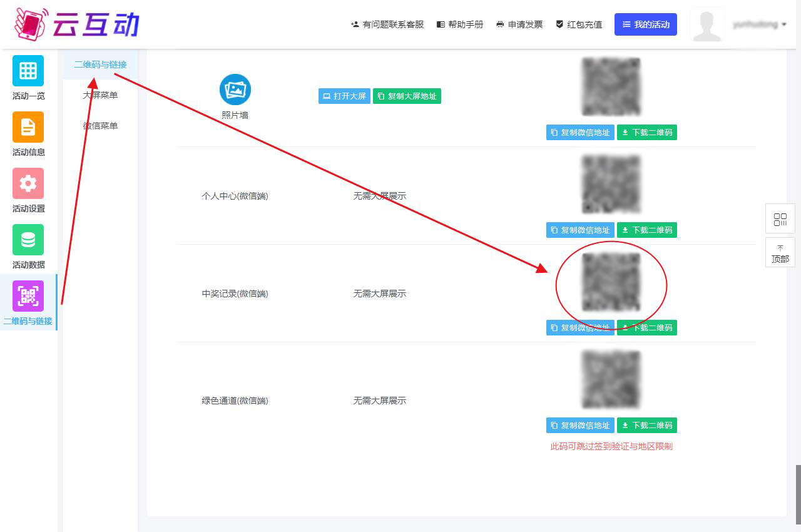
Task: Click 无需大屏展示 text in 个人中心 row
Action: [x=380, y=196]
